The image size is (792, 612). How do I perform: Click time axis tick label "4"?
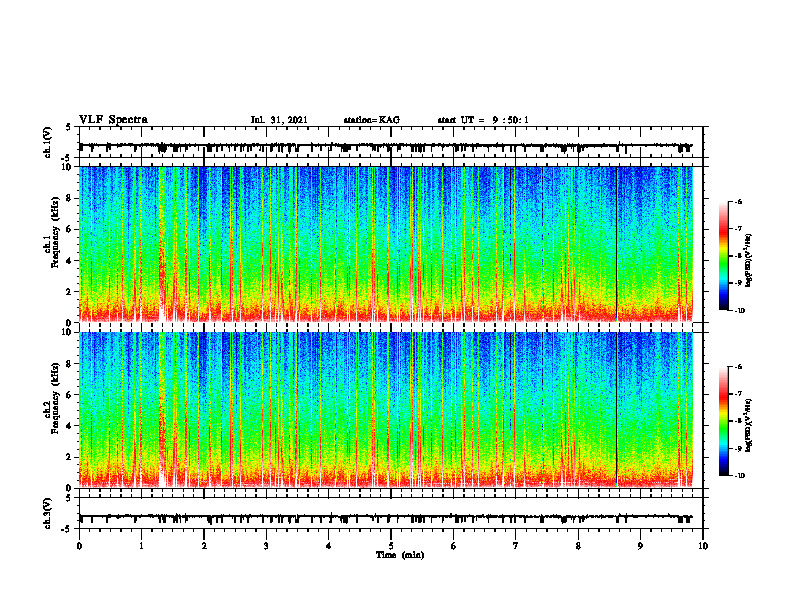coord(329,546)
